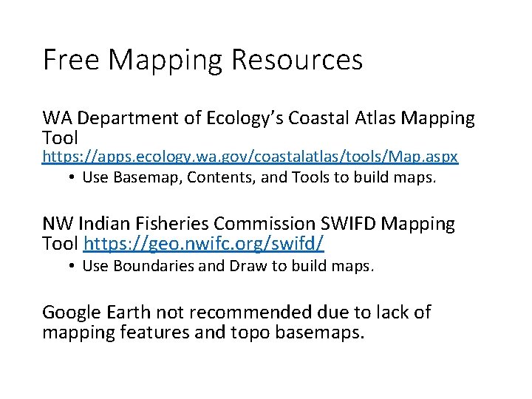Select the 'Free Mapping Resources' title
This screenshot has width=532, height=399.
click(203, 61)
